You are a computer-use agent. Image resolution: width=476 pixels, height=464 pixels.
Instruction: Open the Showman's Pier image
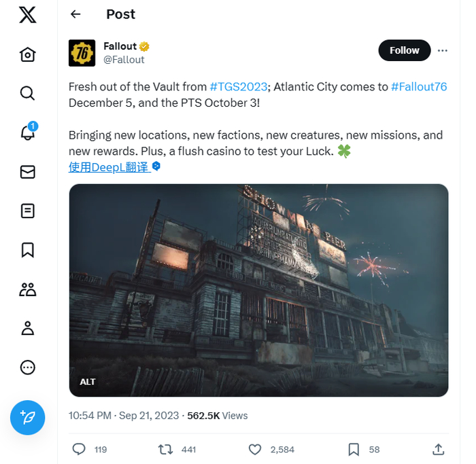coord(258,290)
